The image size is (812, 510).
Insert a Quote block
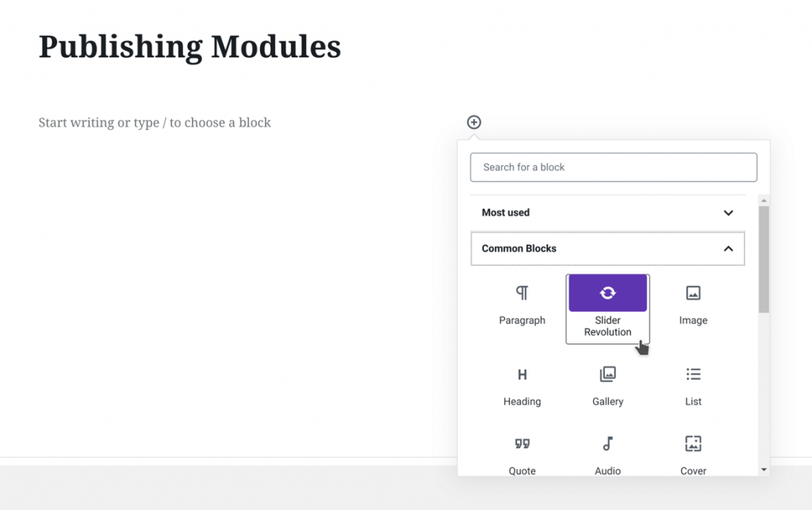(x=522, y=454)
